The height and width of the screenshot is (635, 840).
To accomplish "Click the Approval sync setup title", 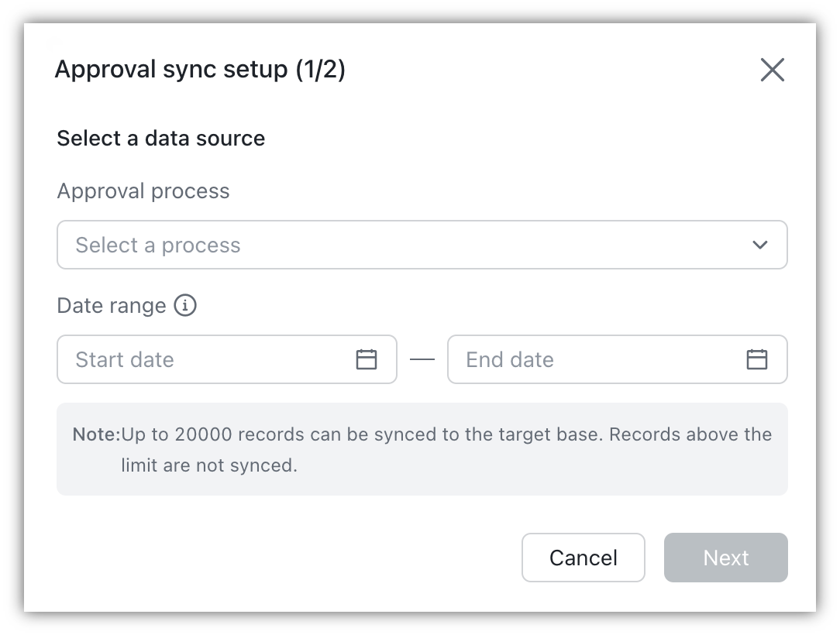I will coord(200,70).
